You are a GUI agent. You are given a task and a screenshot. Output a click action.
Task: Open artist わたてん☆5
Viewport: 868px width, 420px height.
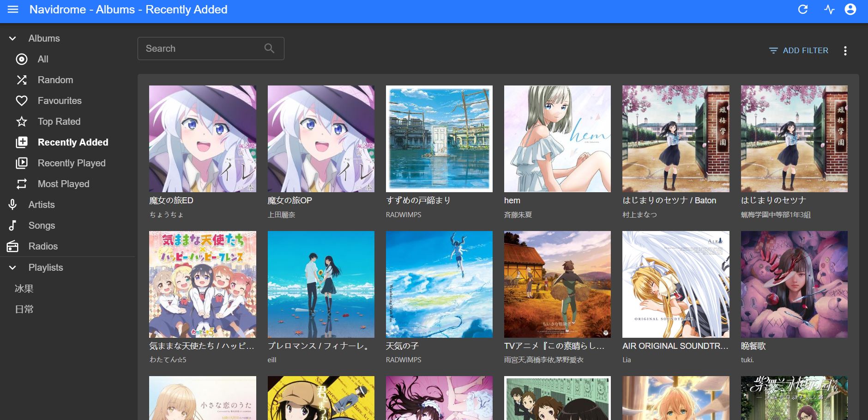(168, 360)
